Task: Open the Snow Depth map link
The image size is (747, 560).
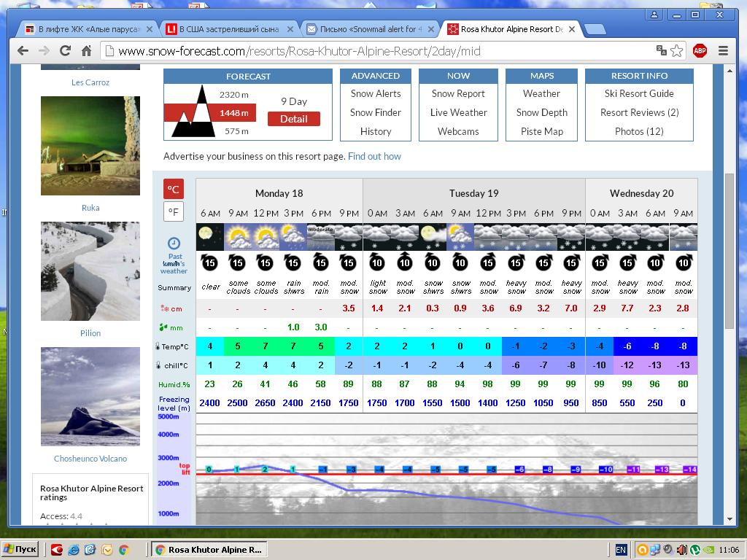Action: (x=542, y=112)
